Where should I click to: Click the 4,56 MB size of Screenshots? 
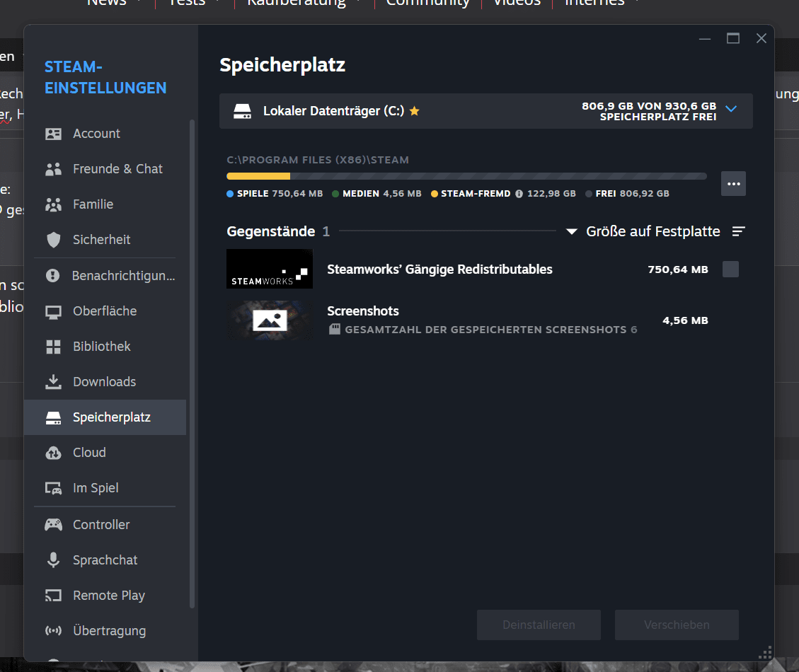(x=685, y=320)
